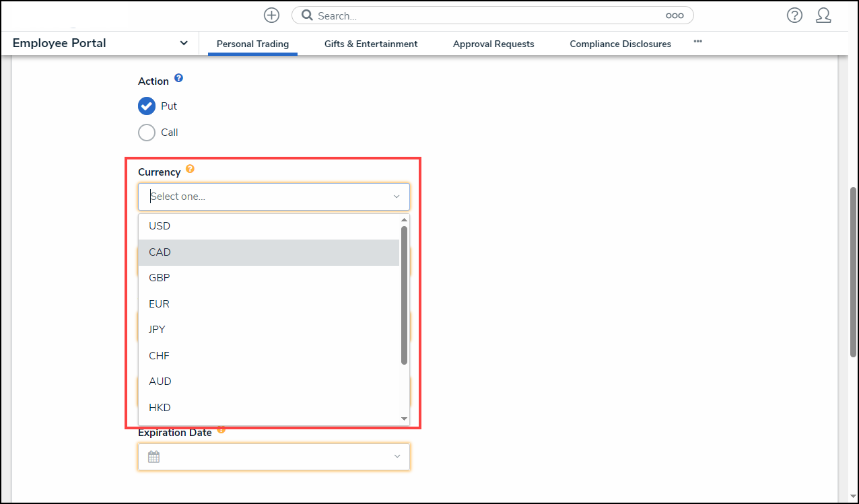
Task: Click the search magnifier icon
Action: [307, 15]
